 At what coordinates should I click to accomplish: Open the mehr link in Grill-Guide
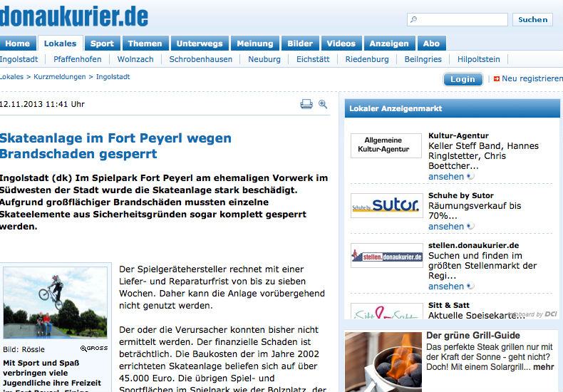[543, 367]
